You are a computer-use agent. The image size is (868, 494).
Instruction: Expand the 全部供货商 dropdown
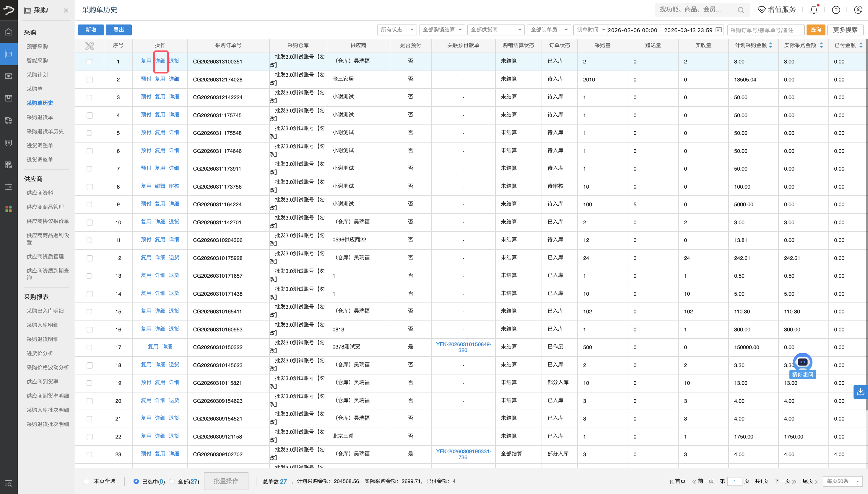tap(495, 30)
